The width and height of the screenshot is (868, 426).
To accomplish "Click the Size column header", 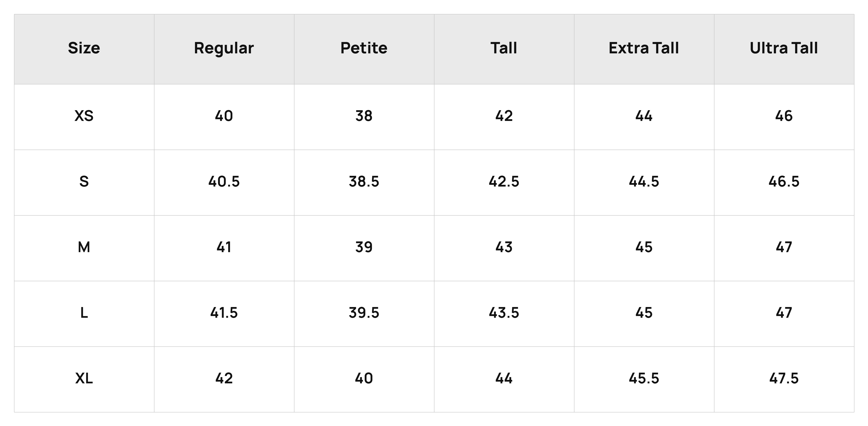I will pos(84,49).
